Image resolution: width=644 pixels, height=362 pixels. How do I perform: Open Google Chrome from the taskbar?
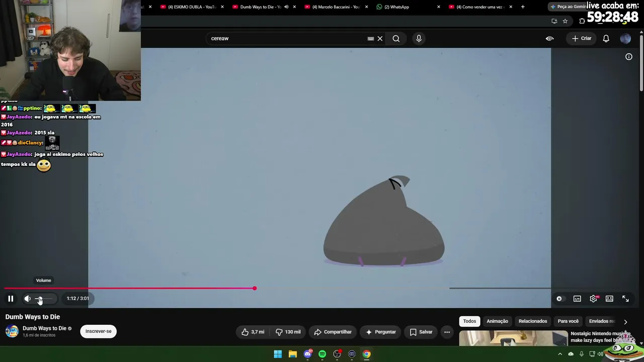click(367, 354)
